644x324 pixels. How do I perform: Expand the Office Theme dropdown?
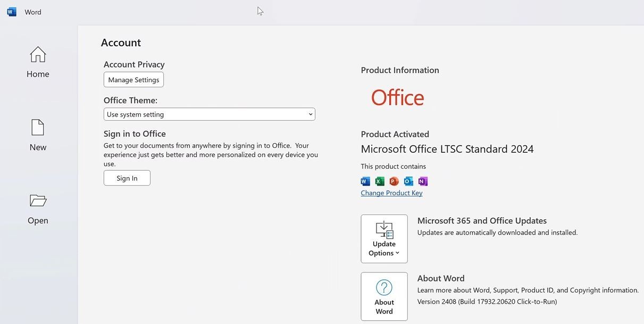coord(210,114)
